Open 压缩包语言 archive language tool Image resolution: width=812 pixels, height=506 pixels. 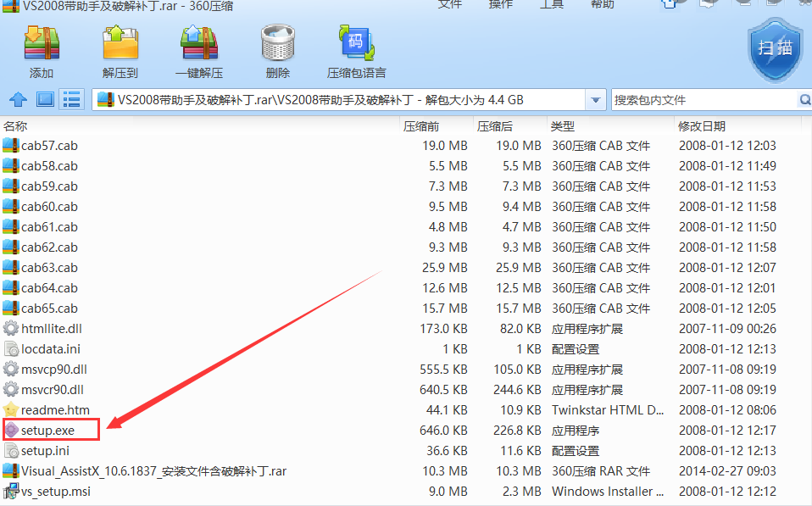(x=357, y=49)
